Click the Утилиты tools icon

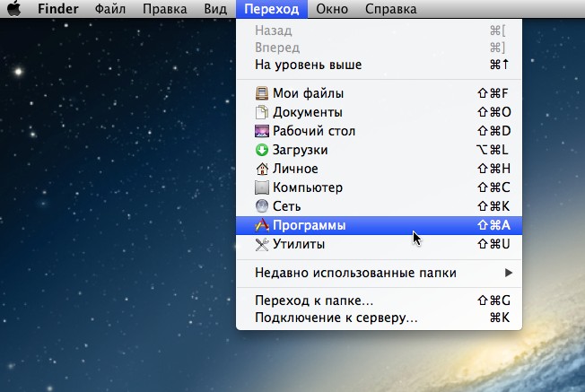pyautogui.click(x=261, y=244)
